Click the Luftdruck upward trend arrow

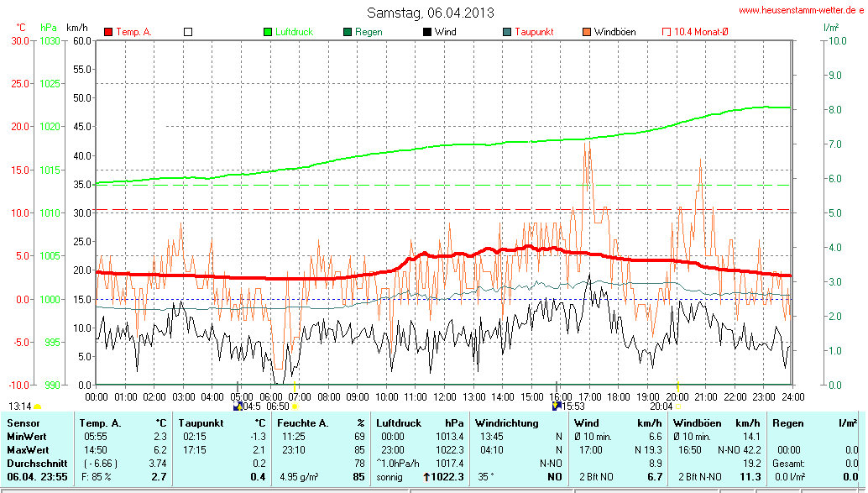click(426, 477)
